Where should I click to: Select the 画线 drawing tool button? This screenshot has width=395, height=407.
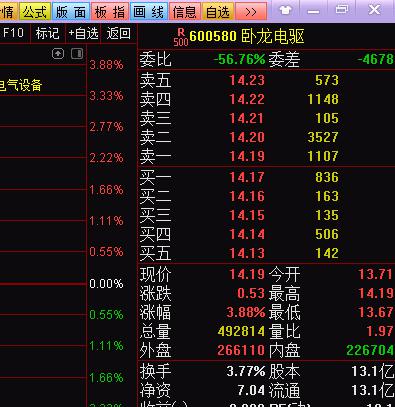pos(149,12)
